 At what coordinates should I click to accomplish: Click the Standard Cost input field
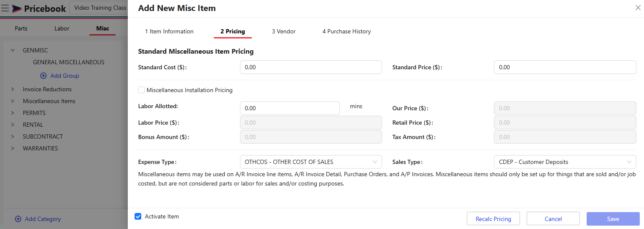click(x=310, y=67)
